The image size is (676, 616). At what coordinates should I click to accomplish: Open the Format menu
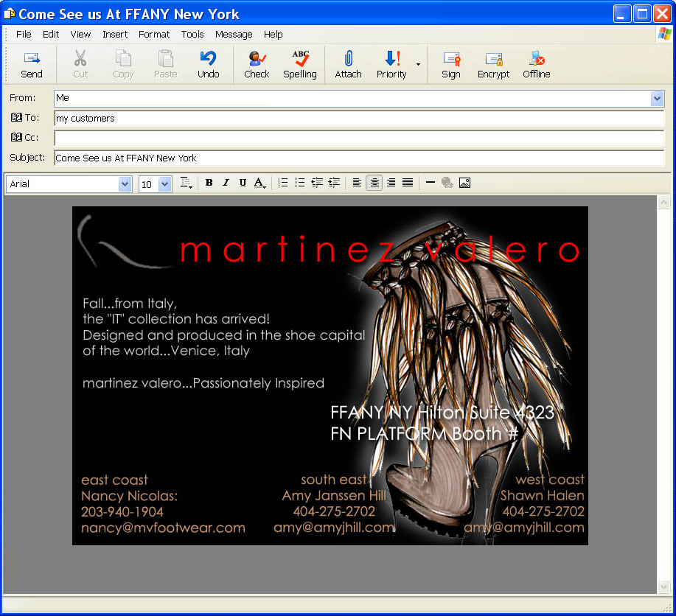click(154, 35)
